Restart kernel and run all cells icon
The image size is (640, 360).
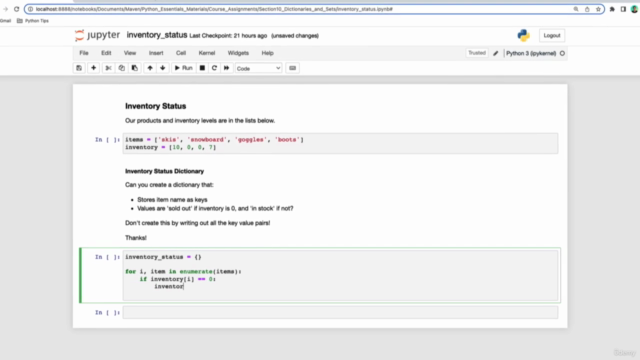(227, 68)
